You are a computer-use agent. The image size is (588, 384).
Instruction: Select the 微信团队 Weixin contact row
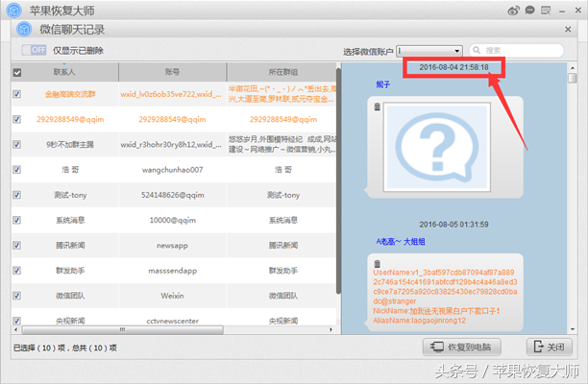[x=174, y=296]
